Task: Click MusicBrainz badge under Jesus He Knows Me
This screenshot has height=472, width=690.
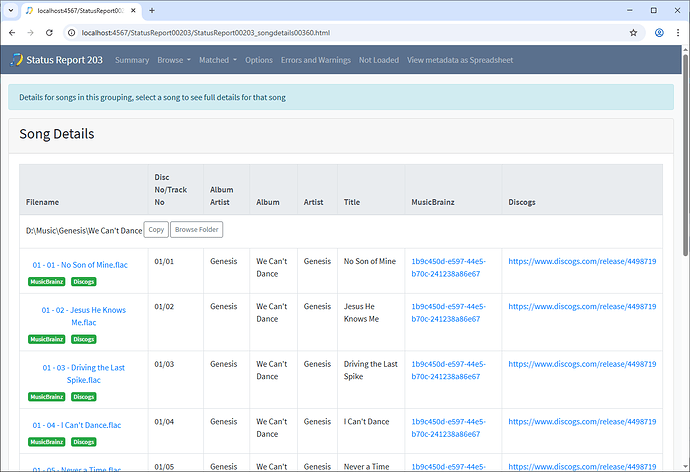Action: click(47, 339)
